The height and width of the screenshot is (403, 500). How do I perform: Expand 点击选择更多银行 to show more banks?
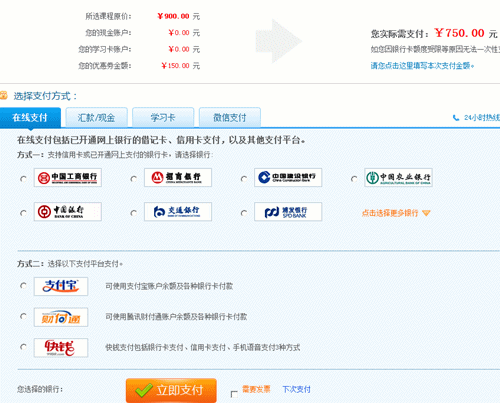(390, 213)
